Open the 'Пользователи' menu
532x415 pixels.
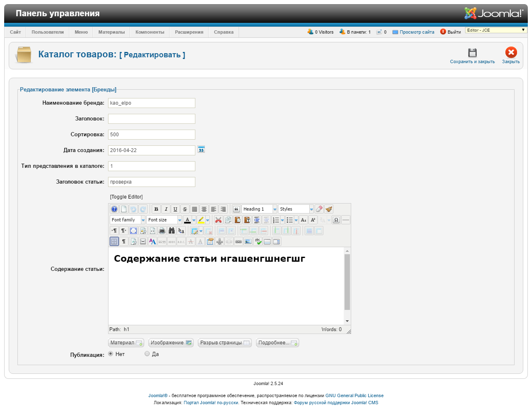point(48,32)
